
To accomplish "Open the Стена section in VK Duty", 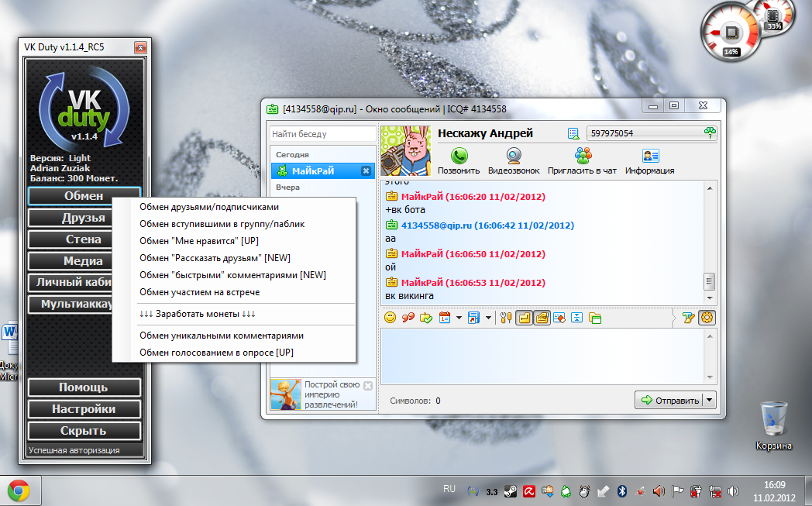I will point(70,239).
